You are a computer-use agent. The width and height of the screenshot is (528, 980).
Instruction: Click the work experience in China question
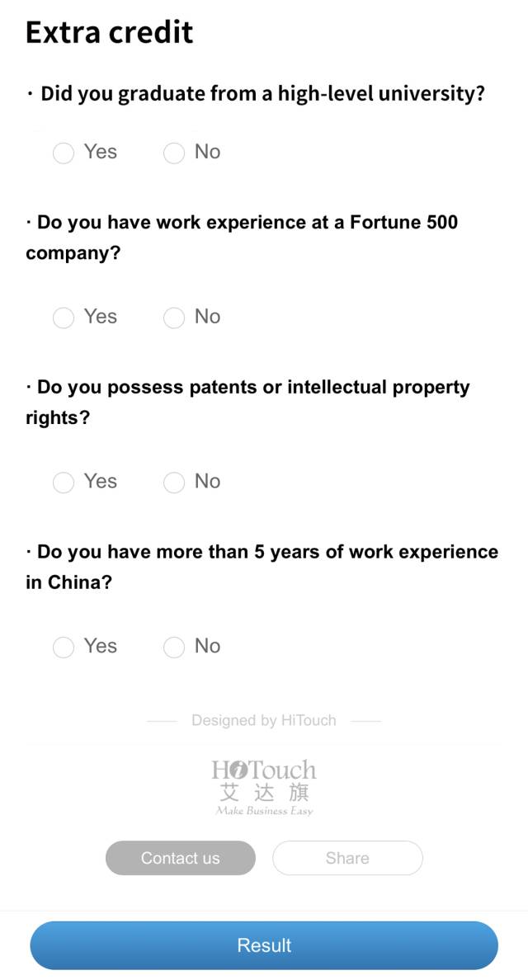pyautogui.click(x=262, y=567)
